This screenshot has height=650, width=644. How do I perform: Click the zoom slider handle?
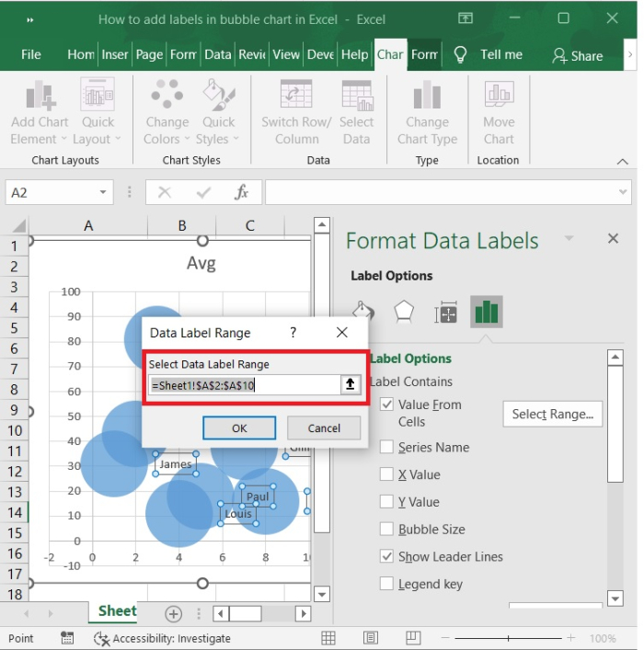coord(508,638)
